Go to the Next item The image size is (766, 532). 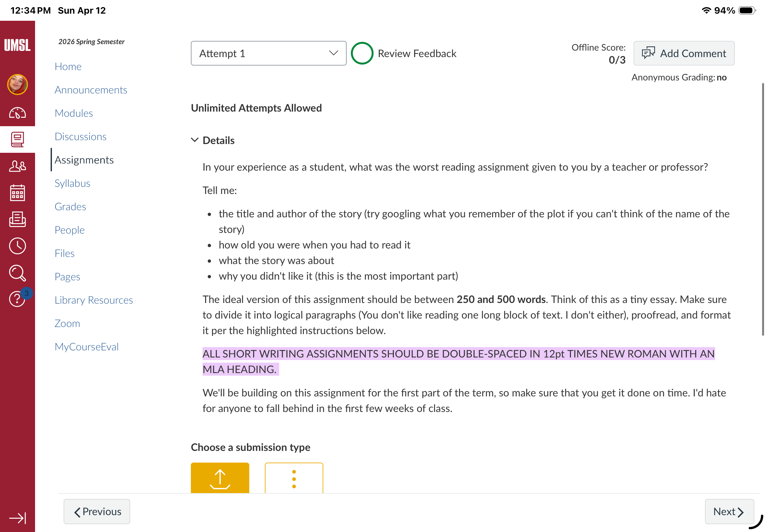click(x=729, y=511)
